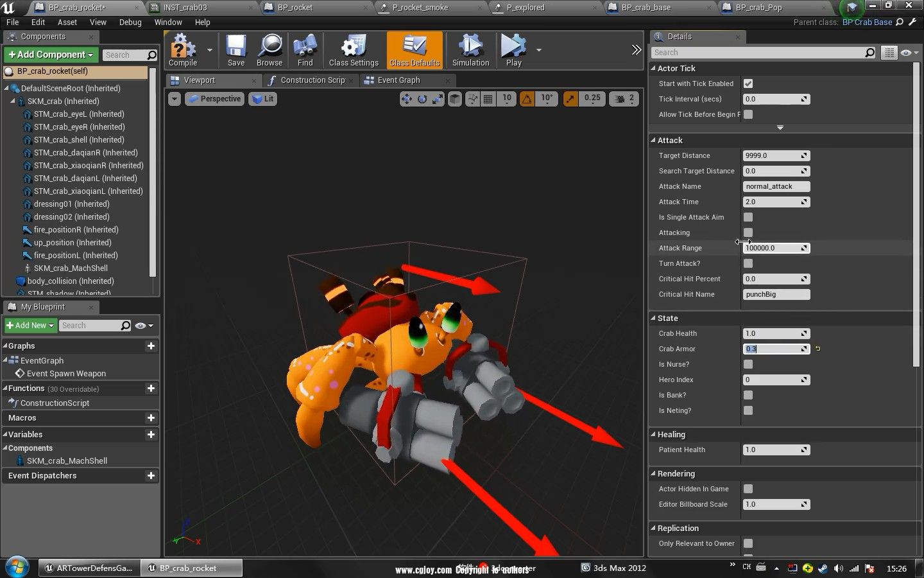Enable Is Bank? checkbox
924x578 pixels.
[748, 395]
